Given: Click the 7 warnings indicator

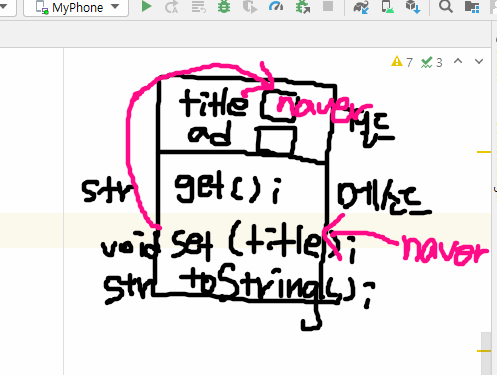Looking at the screenshot, I should [x=402, y=62].
